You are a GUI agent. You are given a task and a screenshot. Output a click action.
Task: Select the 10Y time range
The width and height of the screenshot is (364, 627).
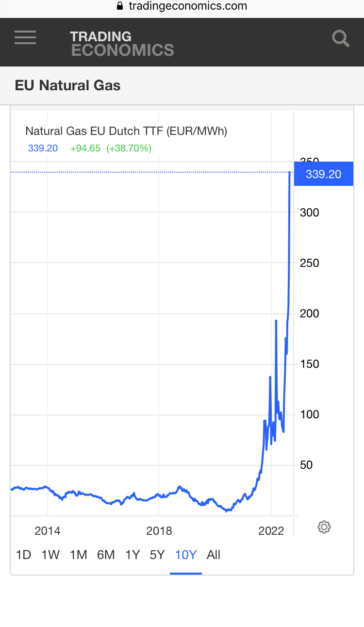coord(186,555)
